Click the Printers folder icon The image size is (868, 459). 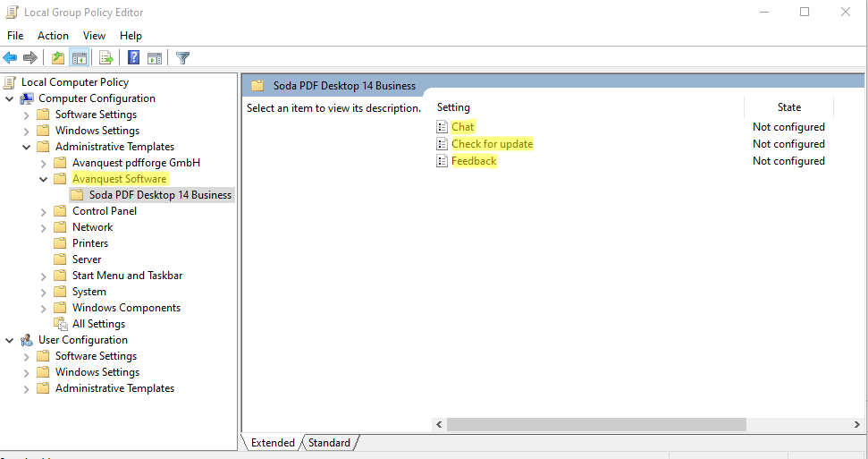(x=60, y=243)
